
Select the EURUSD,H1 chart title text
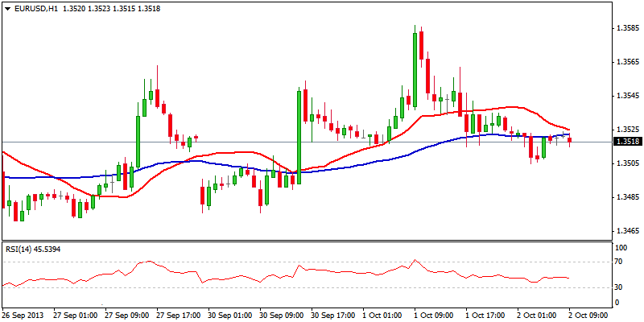[x=35, y=8]
